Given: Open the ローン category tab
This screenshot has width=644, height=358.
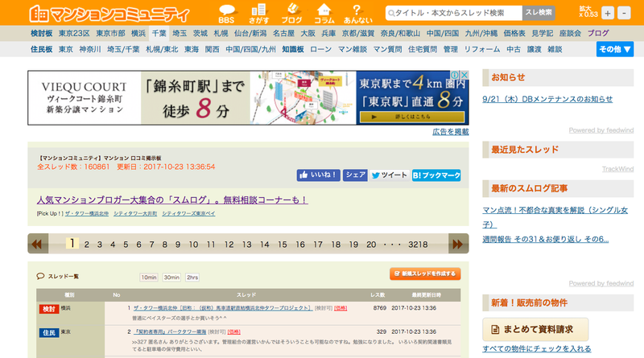Looking at the screenshot, I should (x=320, y=49).
